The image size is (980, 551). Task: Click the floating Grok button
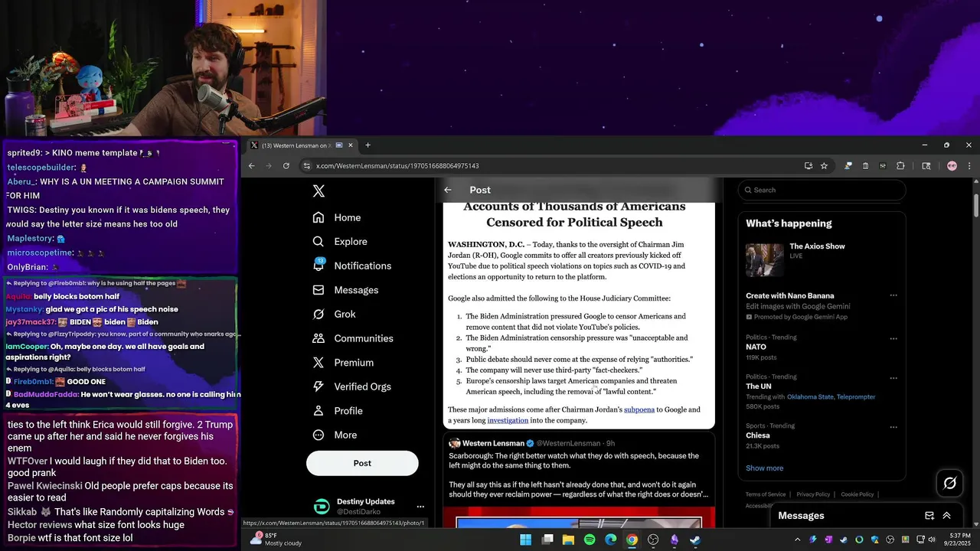949,483
